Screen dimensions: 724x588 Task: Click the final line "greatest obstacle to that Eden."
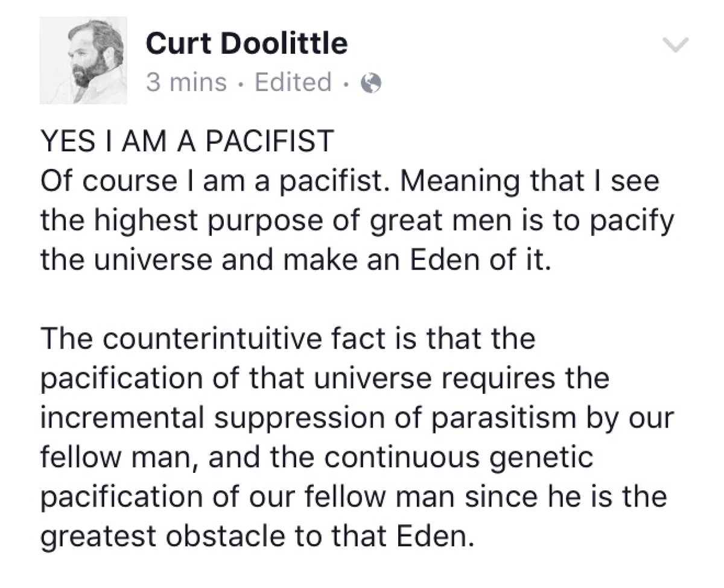coord(254,534)
